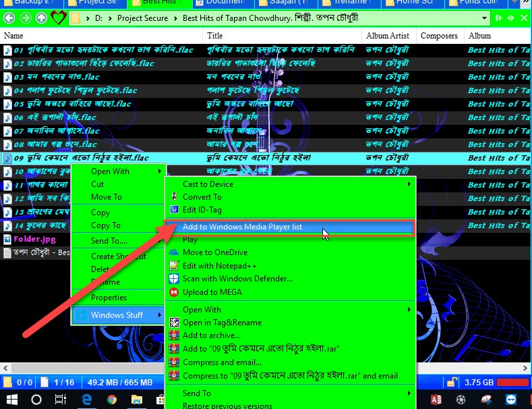Viewport: 532px width, 409px height.
Task: Open the Windows Start menu
Action: pos(12,400)
